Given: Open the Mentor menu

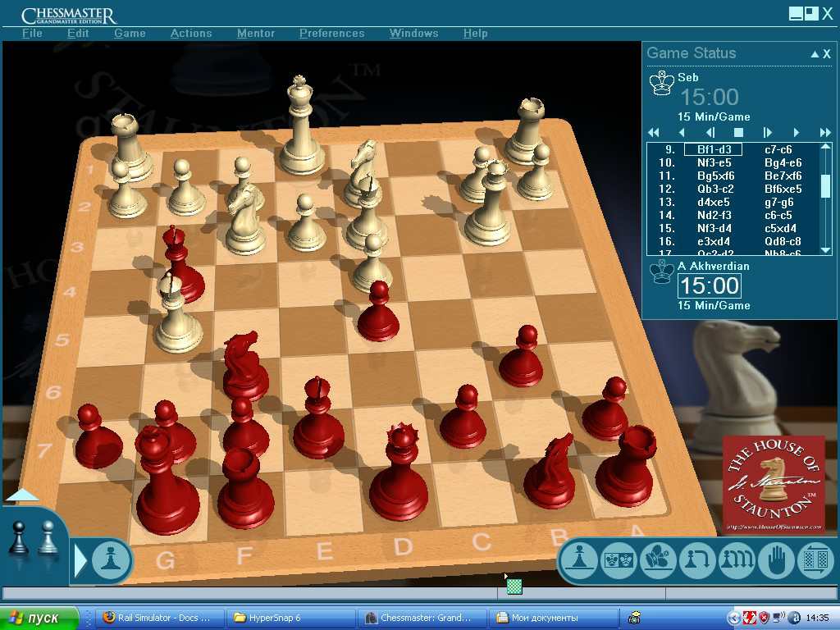Looking at the screenshot, I should pos(256,33).
